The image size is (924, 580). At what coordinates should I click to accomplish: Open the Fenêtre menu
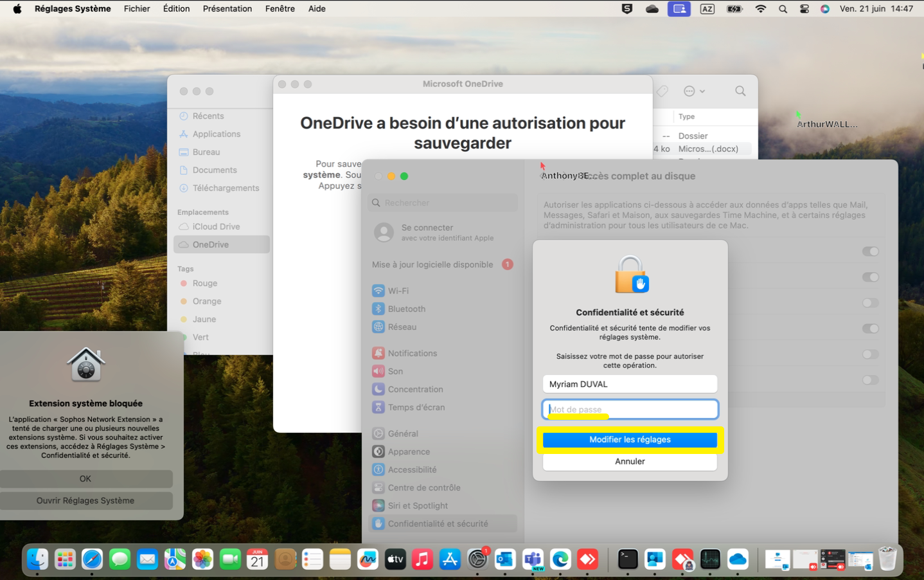(x=280, y=9)
